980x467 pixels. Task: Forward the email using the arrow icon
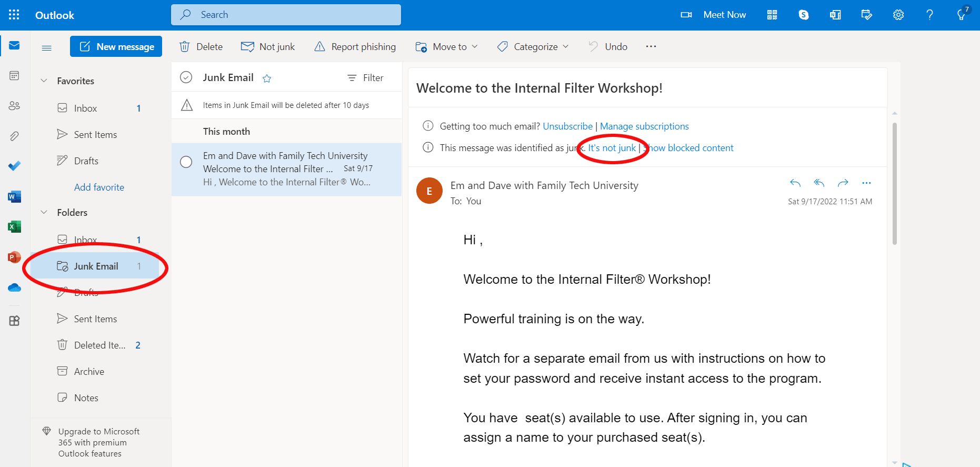point(843,183)
